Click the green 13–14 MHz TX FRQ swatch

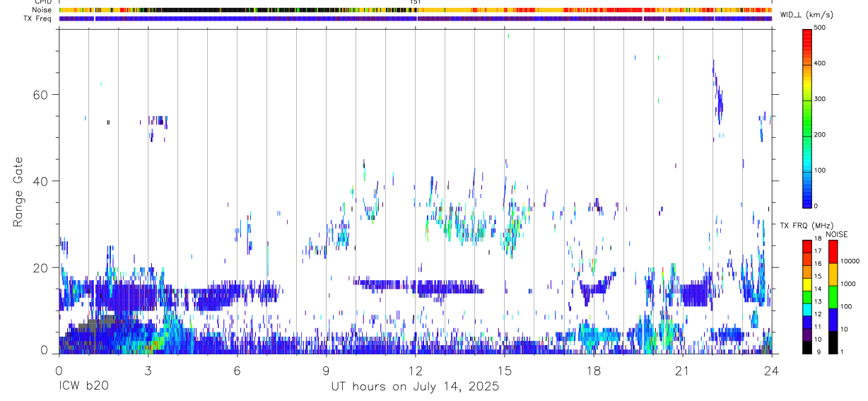click(807, 296)
